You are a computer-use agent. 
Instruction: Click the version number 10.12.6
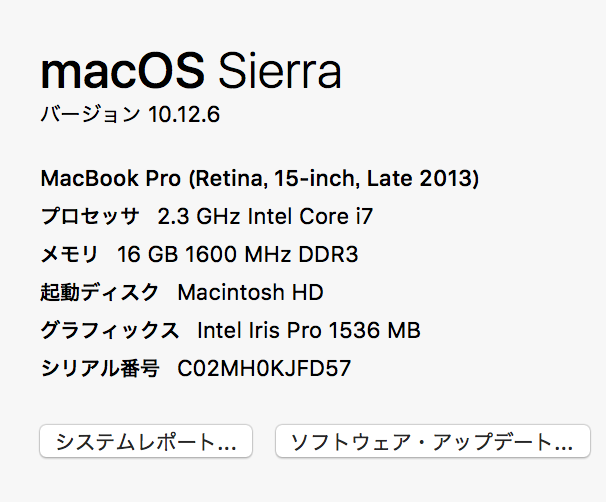click(183, 115)
